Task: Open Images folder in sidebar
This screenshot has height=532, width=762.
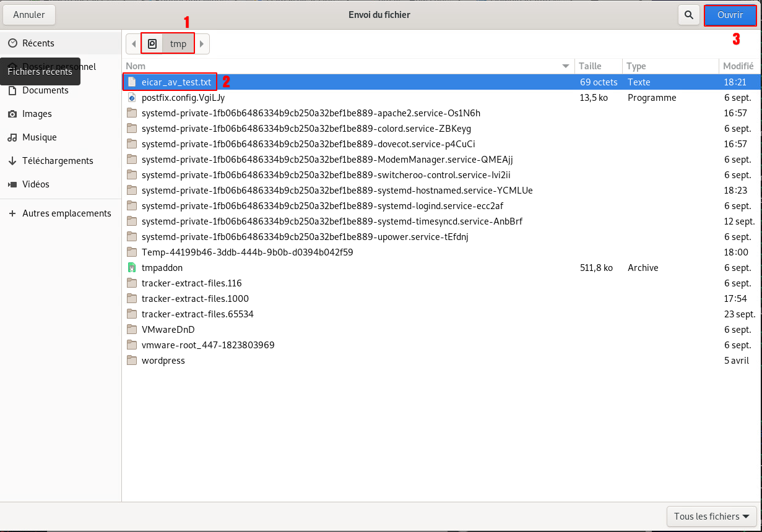Action: tap(37, 114)
